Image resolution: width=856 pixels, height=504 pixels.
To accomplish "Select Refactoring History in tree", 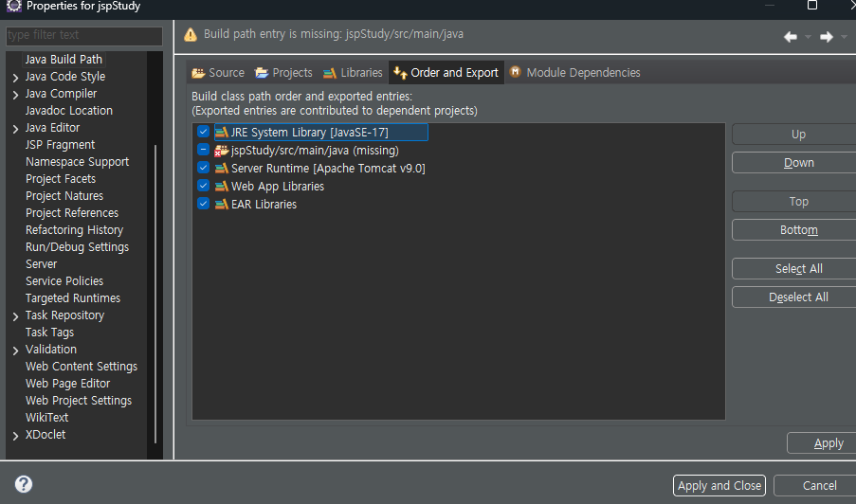I will [74, 229].
